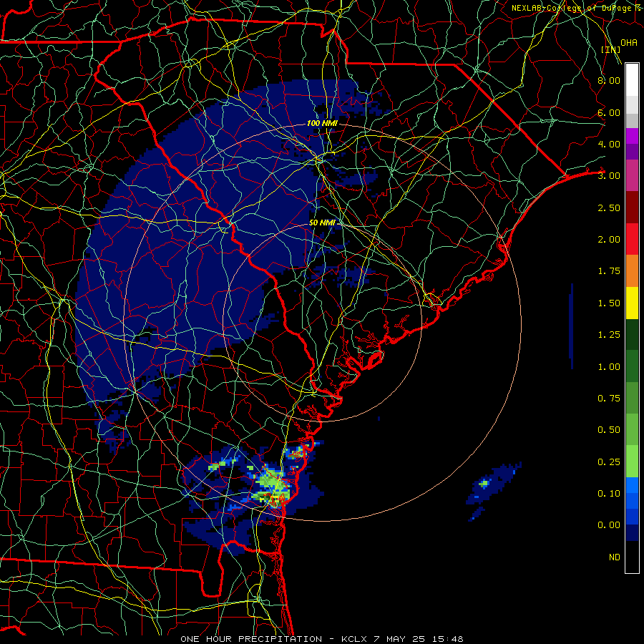Click the 8.00 legend value

609,80
